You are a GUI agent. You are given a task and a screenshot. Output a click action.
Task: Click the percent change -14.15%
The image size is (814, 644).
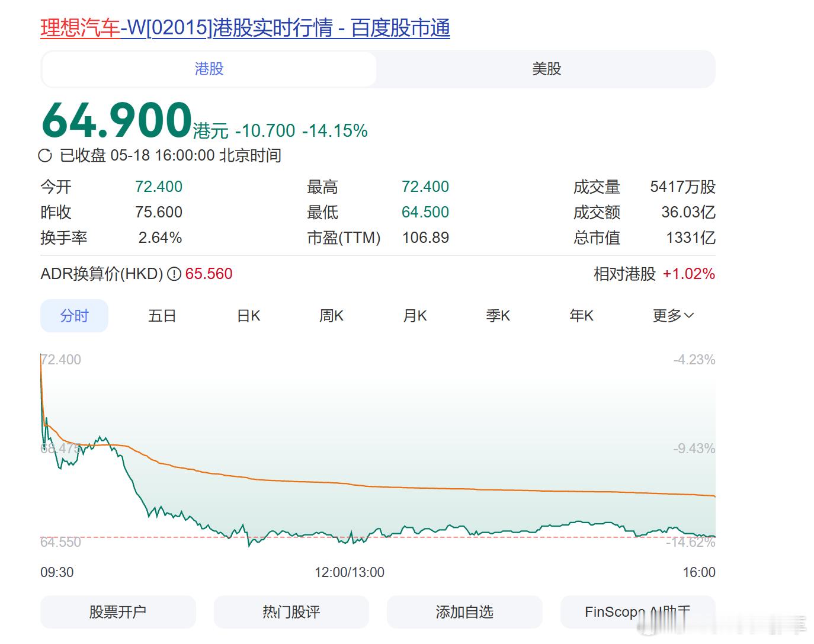[x=335, y=130]
